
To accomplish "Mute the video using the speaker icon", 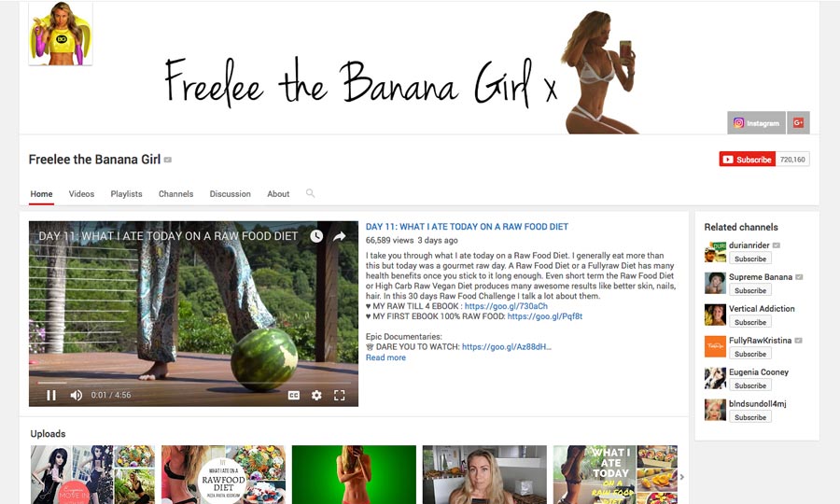I will tap(77, 396).
